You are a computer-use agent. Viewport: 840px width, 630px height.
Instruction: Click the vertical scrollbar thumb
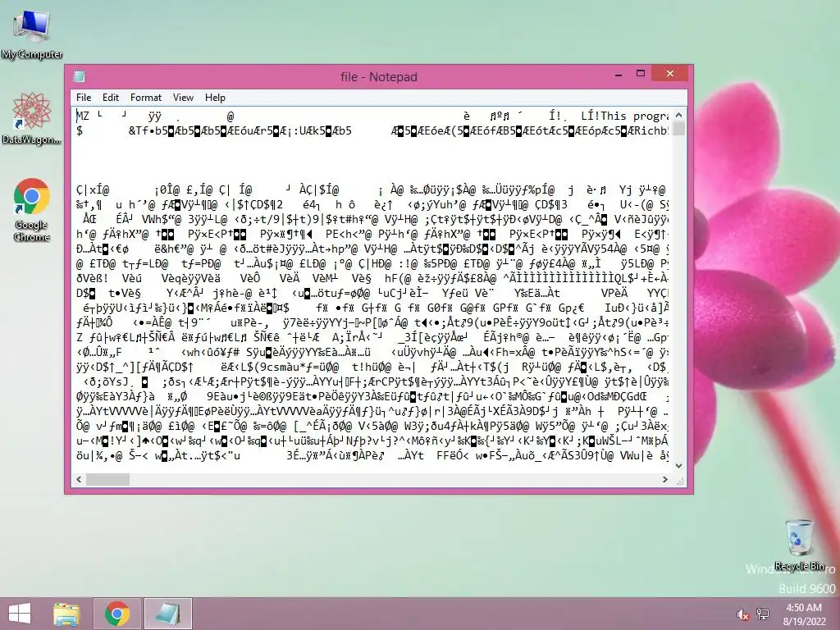click(x=678, y=129)
